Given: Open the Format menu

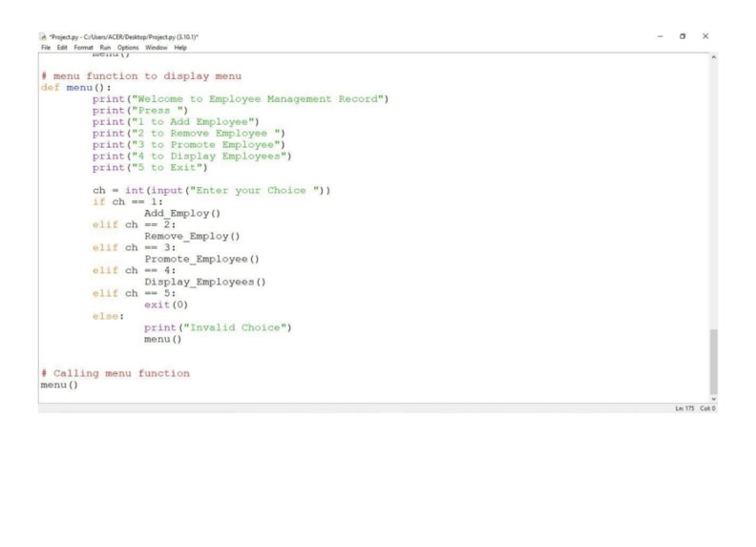Looking at the screenshot, I should (x=83, y=48).
